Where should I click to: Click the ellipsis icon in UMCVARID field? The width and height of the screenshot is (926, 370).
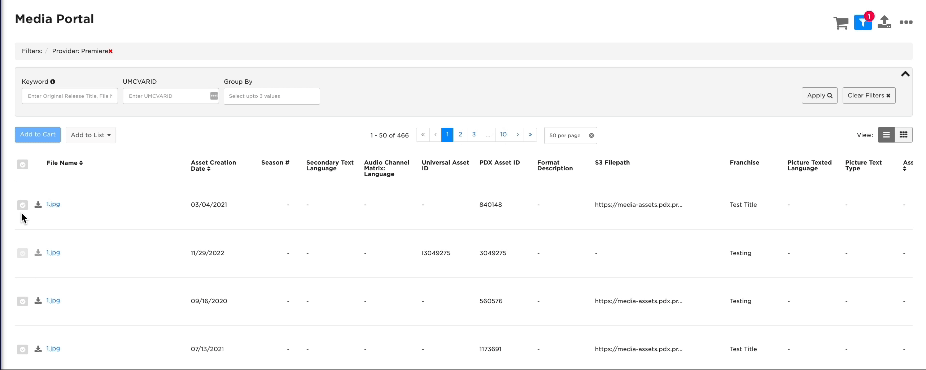coord(214,96)
